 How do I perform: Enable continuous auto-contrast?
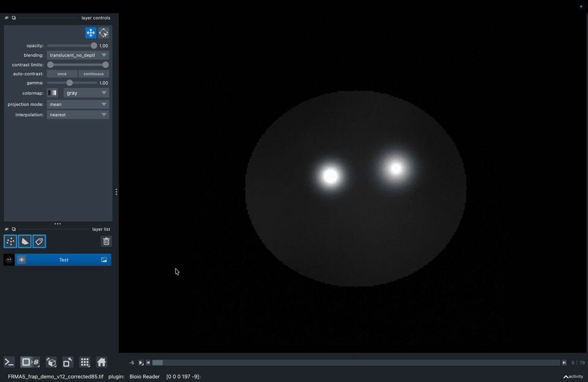coord(94,74)
